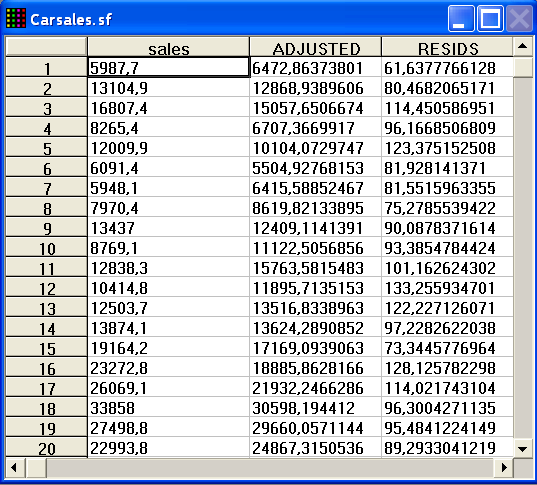Click sales cell 16807,4
This screenshot has height=485, width=537.
point(168,107)
